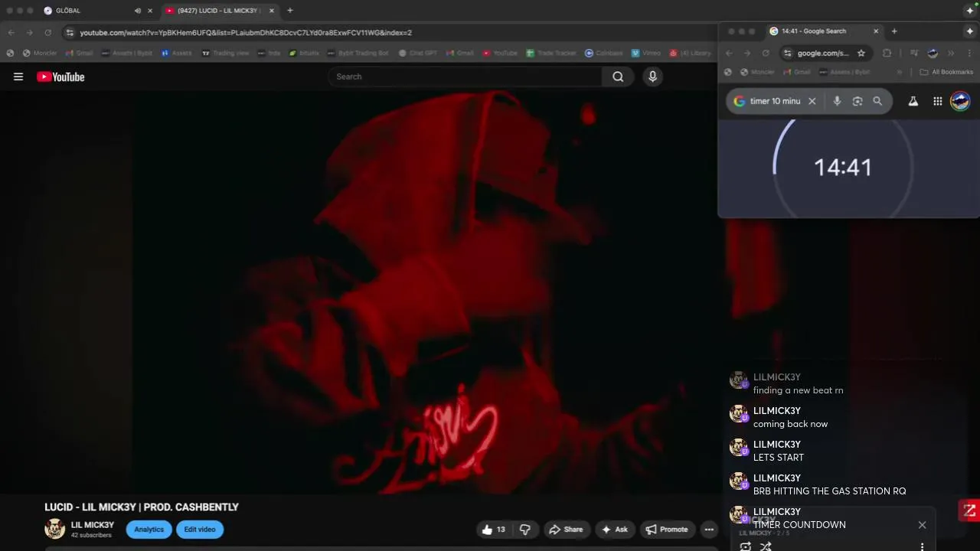Close the Google Search tab
Image resolution: width=980 pixels, height=551 pixels.
[876, 31]
